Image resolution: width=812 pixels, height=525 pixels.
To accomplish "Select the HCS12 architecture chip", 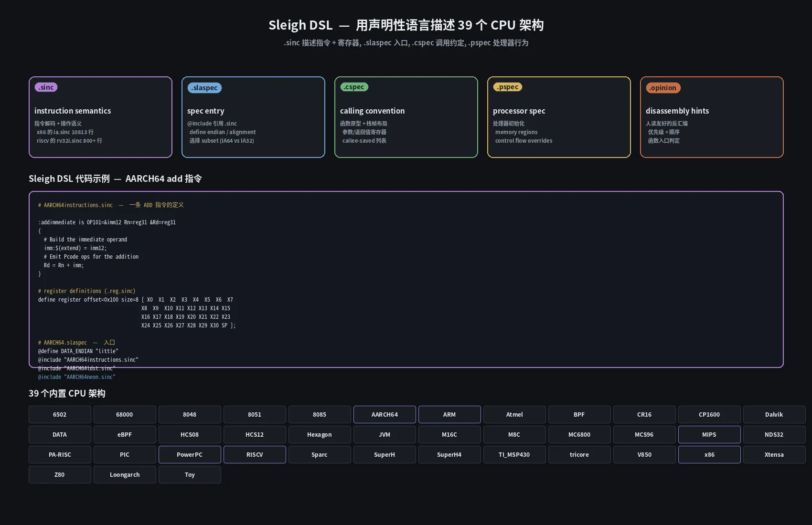I will (x=255, y=434).
